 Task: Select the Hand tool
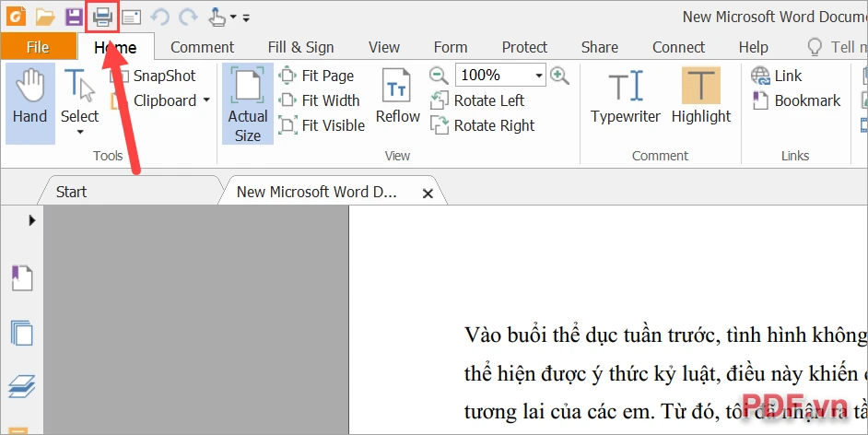[x=30, y=103]
